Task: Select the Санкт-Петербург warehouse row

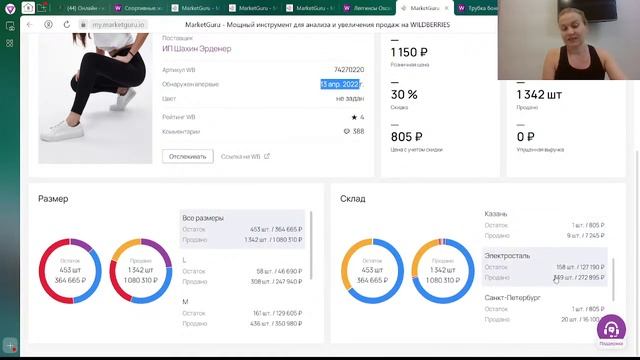Action: [544, 309]
